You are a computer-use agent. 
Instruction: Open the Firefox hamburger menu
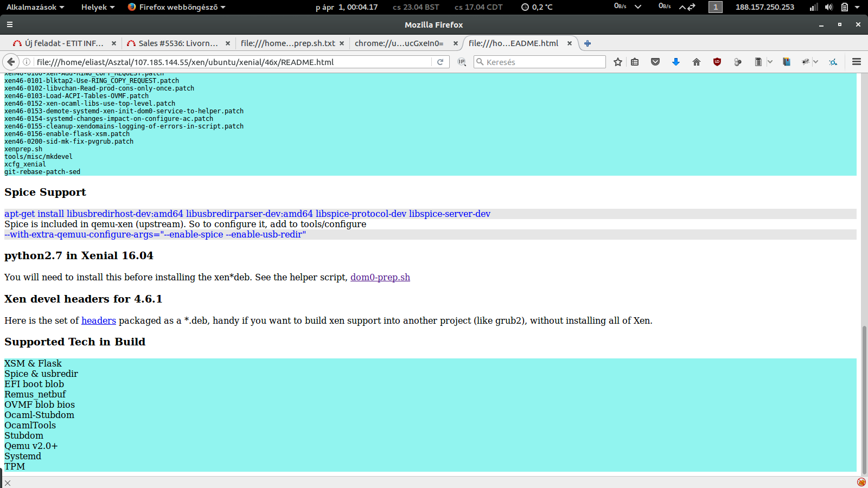tap(857, 62)
